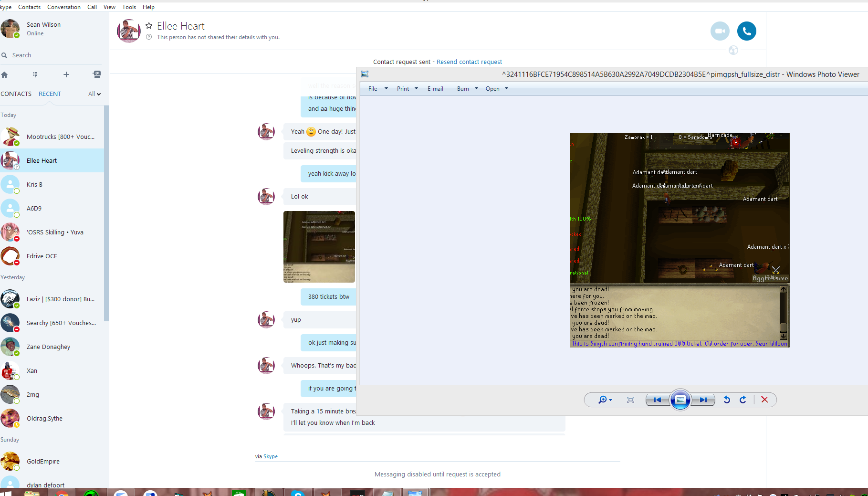Viewport: 868px width, 496px height.
Task: Click the globe icon below call buttons
Action: click(x=733, y=50)
